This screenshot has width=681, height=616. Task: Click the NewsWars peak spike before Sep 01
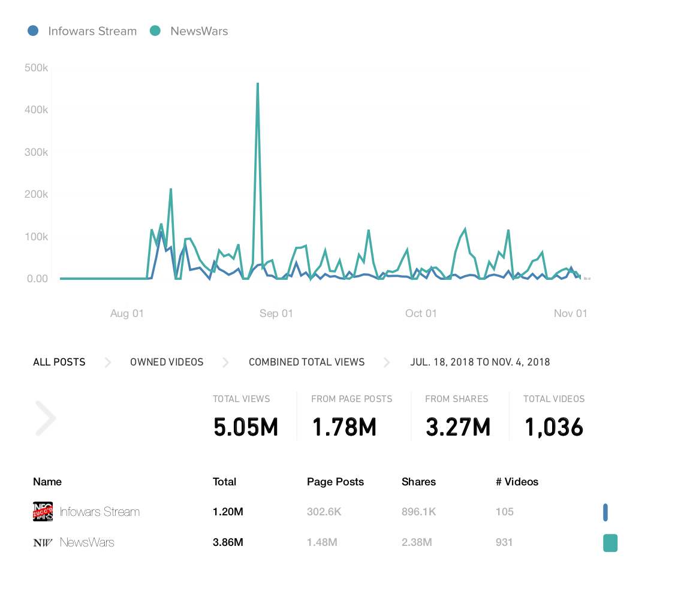(x=258, y=84)
